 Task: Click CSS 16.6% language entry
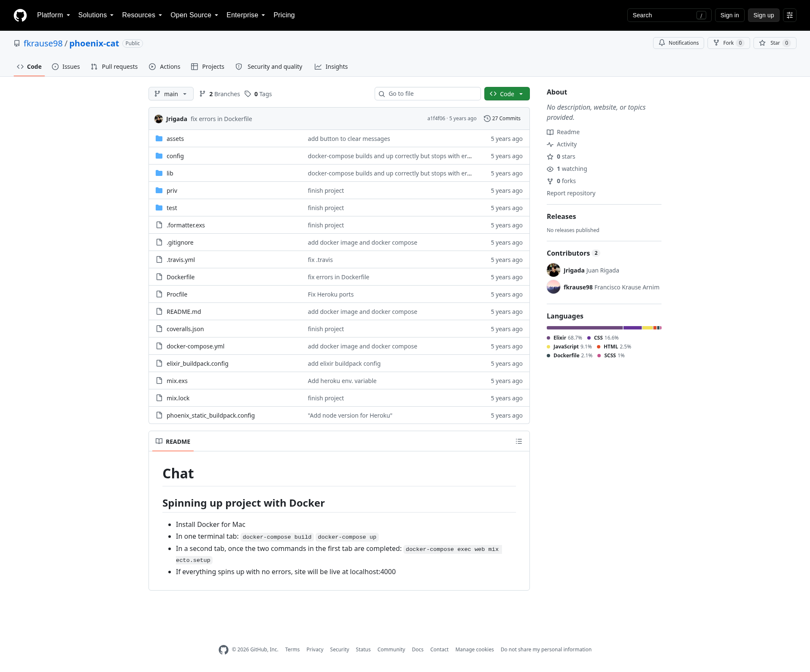tap(603, 338)
